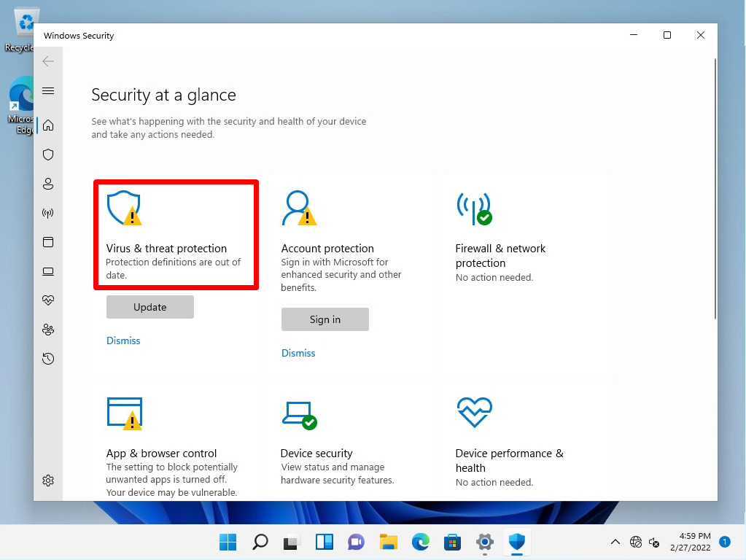This screenshot has height=560, width=746.
Task: Click the App & browser control tile icon
Action: point(124,413)
